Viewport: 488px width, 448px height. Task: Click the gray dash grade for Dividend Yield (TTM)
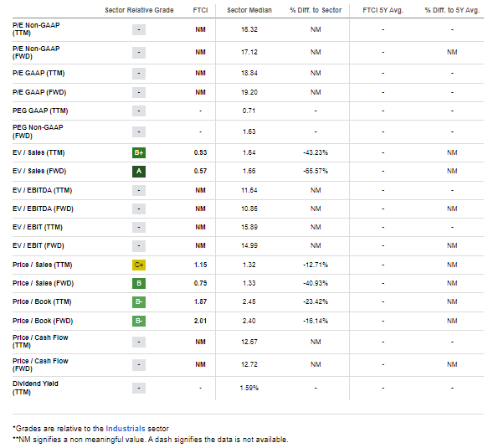(139, 389)
